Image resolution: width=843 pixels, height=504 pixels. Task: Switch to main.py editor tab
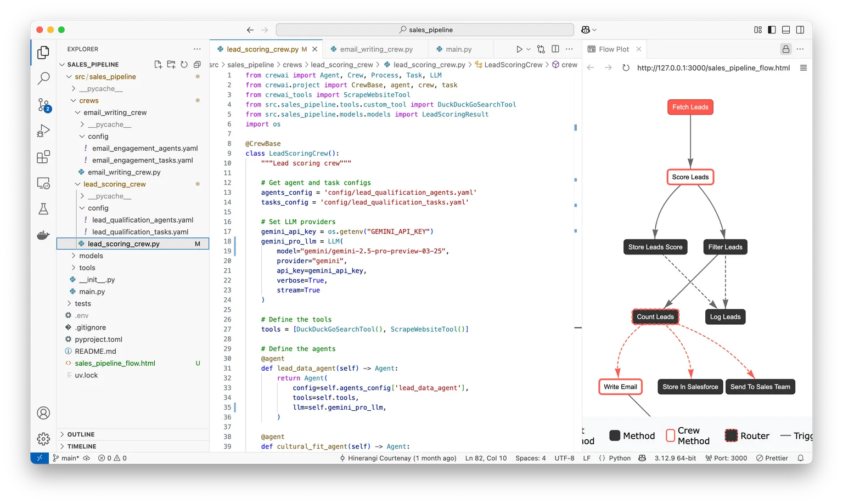pyautogui.click(x=459, y=49)
